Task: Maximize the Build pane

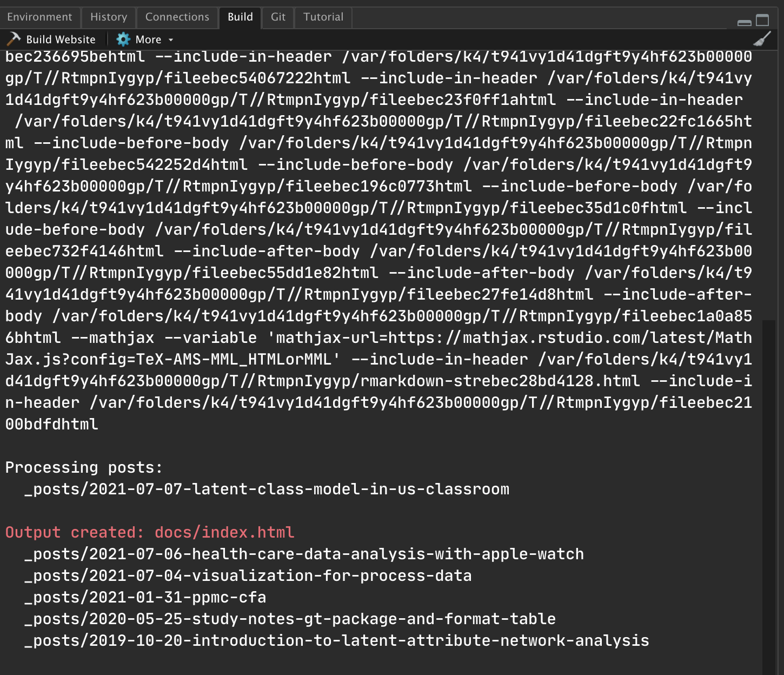Action: (762, 21)
